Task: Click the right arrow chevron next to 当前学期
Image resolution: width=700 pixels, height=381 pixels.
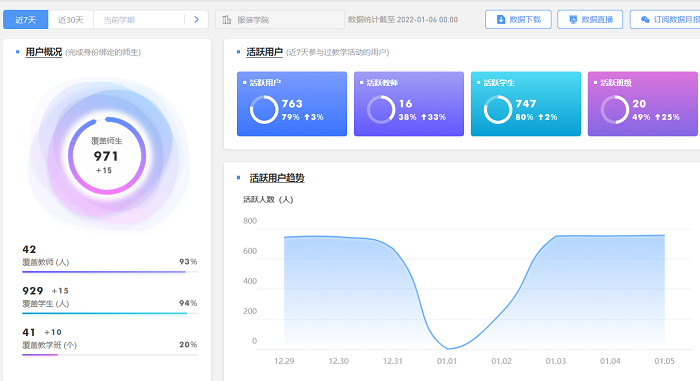Action: pyautogui.click(x=196, y=20)
